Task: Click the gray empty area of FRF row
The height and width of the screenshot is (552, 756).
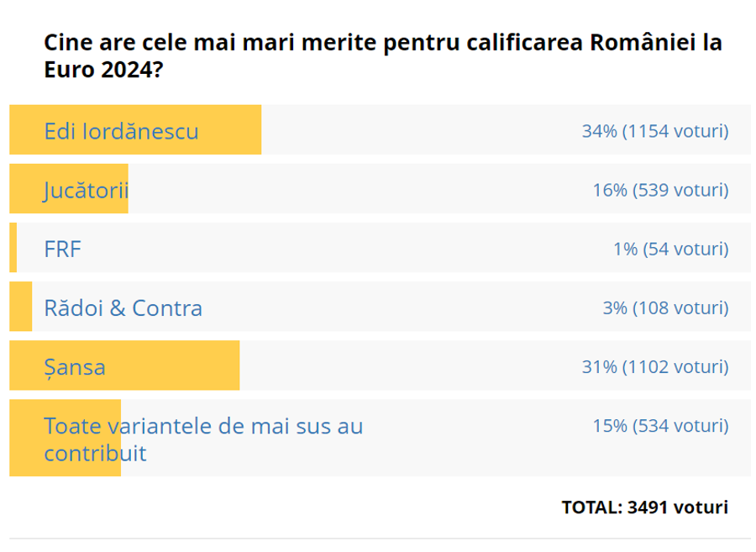Action: (x=384, y=247)
